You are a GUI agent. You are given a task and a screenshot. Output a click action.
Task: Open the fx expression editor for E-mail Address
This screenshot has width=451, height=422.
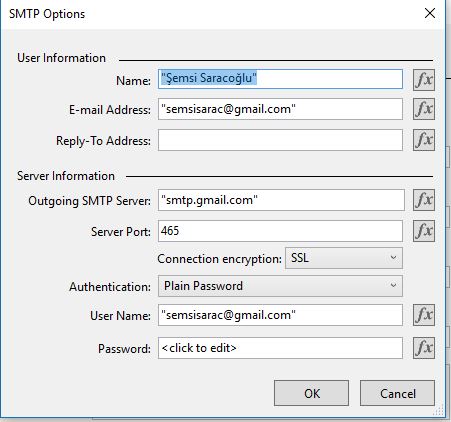424,109
